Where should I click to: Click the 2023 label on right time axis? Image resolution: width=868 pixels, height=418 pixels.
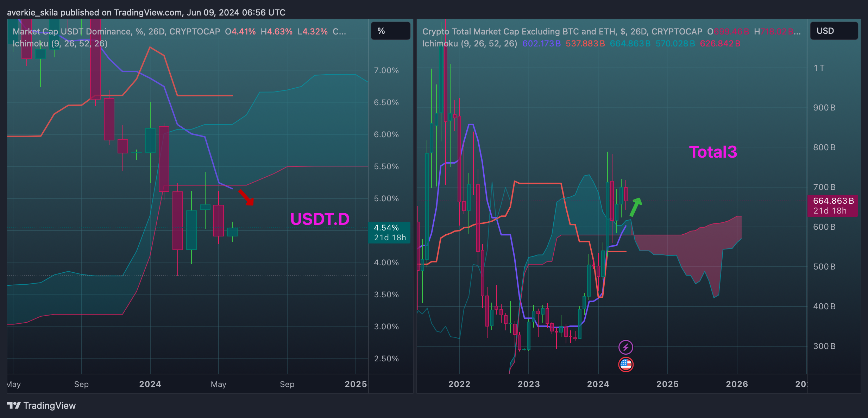[528, 384]
